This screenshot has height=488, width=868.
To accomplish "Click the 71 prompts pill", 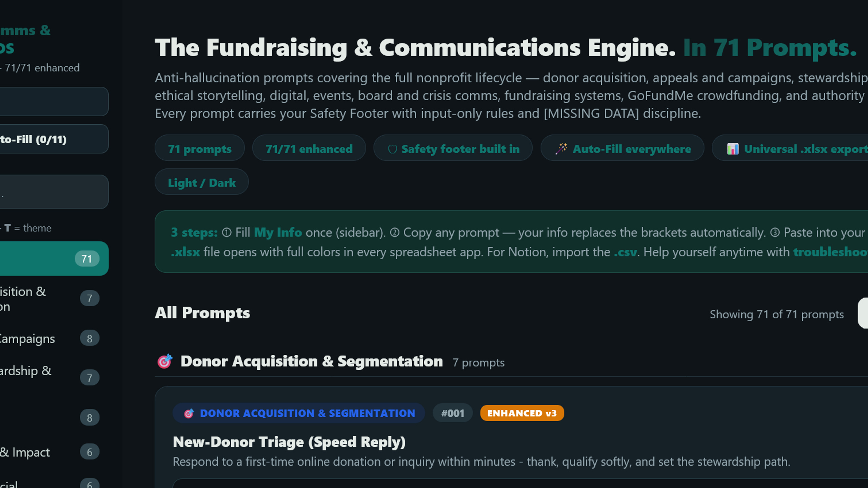I will click(x=200, y=148).
